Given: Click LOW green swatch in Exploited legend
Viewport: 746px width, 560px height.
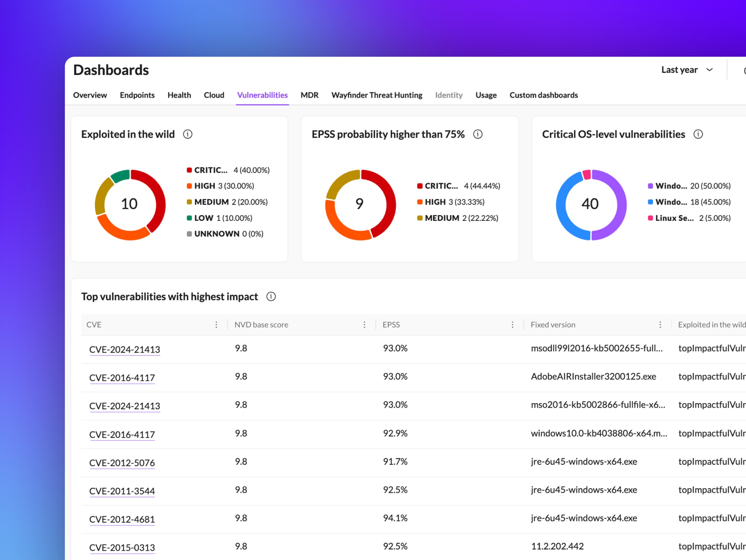Looking at the screenshot, I should point(189,218).
